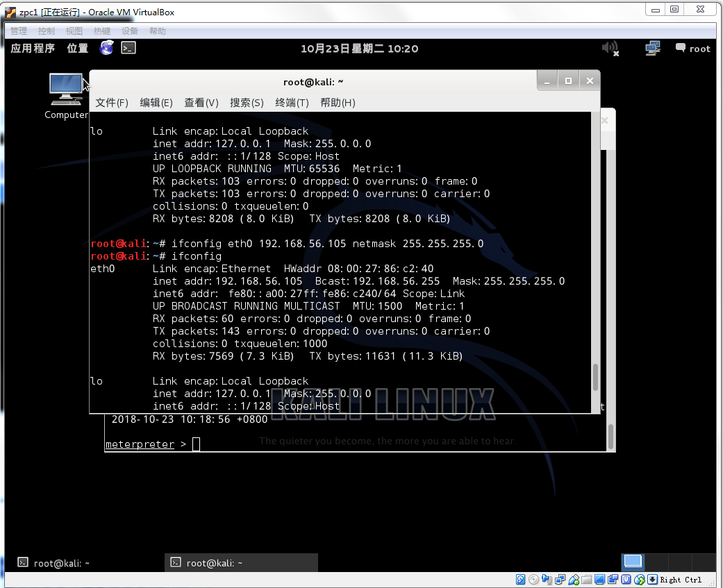Click the Bcast:192.168.56.255 value

tap(378, 280)
